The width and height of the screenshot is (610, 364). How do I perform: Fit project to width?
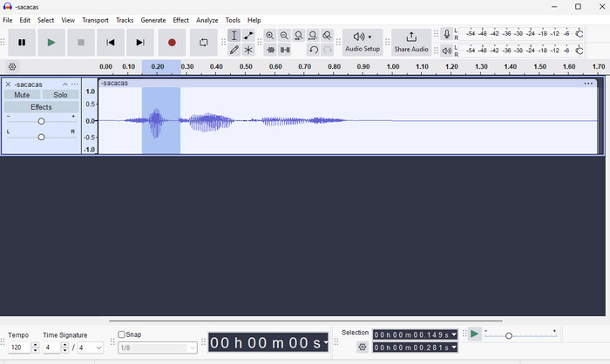tap(313, 36)
